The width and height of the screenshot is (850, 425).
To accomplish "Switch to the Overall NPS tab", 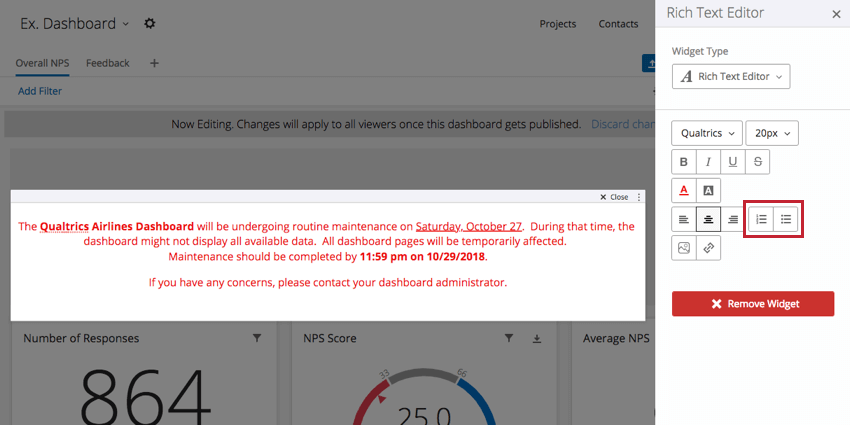I will [42, 63].
